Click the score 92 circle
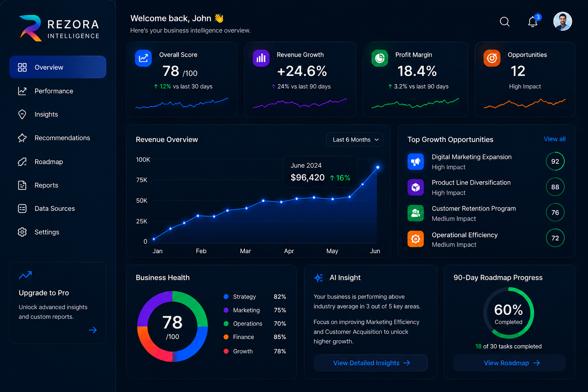 pyautogui.click(x=555, y=162)
